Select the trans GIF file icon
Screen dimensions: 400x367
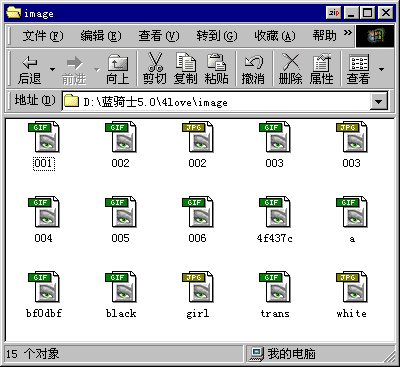point(275,287)
